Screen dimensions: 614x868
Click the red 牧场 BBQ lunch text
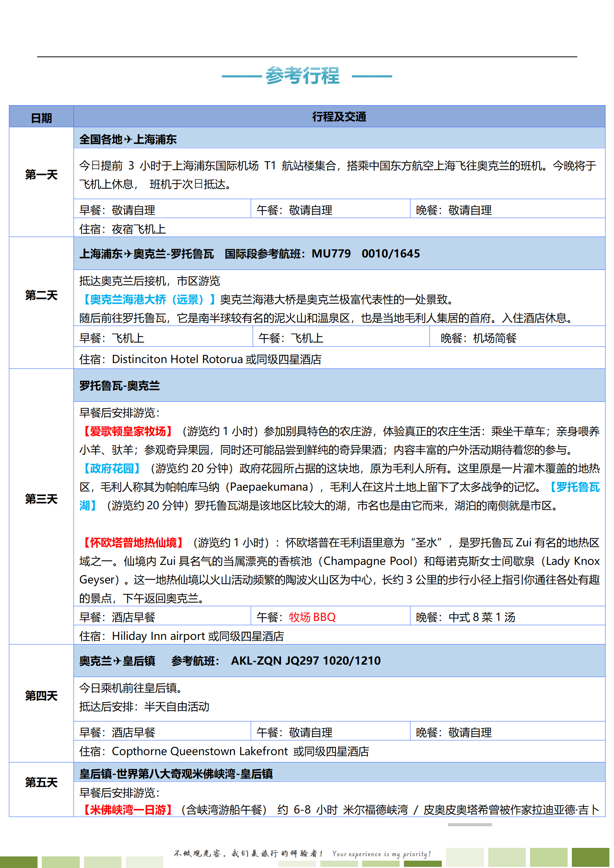(x=312, y=617)
